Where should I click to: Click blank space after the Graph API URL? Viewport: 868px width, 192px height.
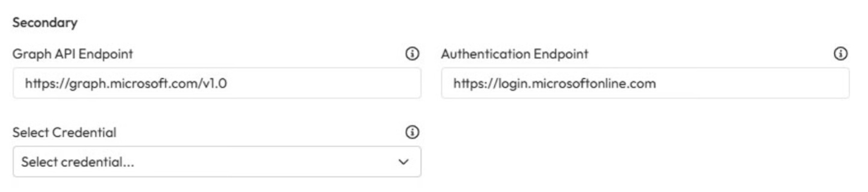(x=327, y=83)
